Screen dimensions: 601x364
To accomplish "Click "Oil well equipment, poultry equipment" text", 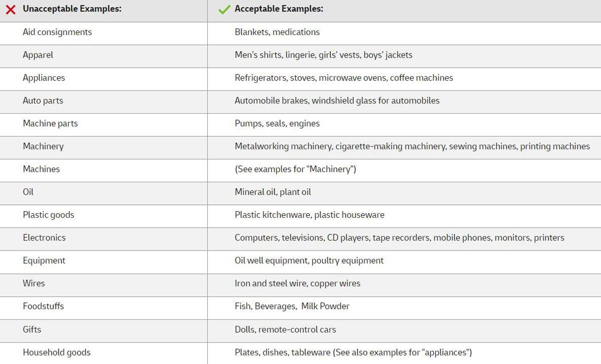I will point(309,261).
